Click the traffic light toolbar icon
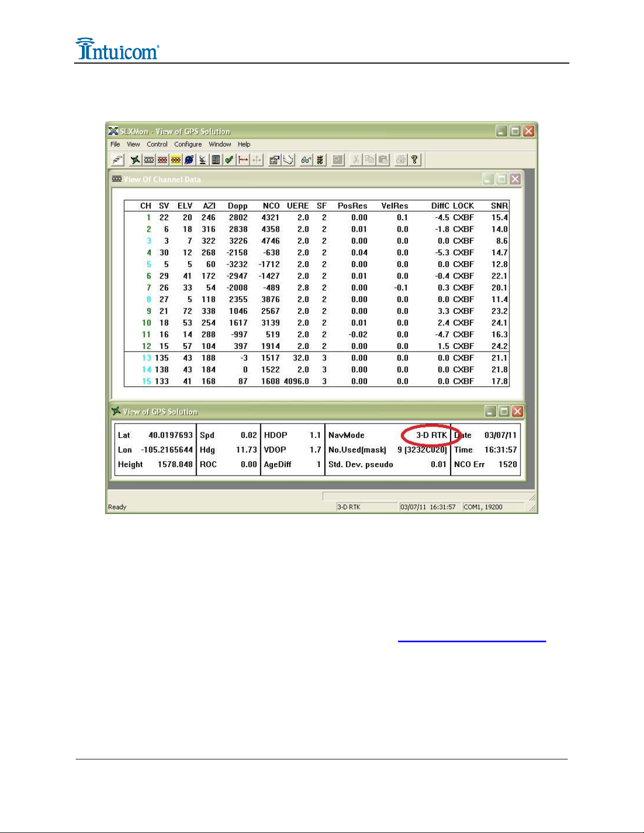The image size is (644, 833). 319,160
